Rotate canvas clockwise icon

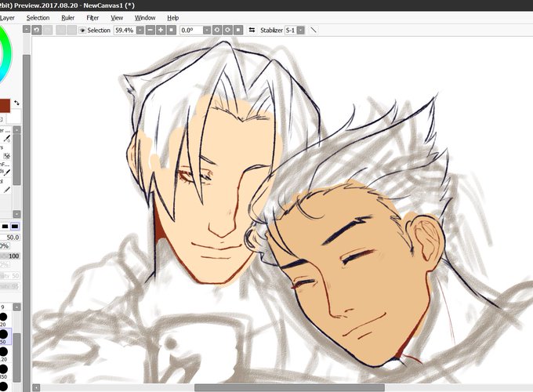[227, 31]
